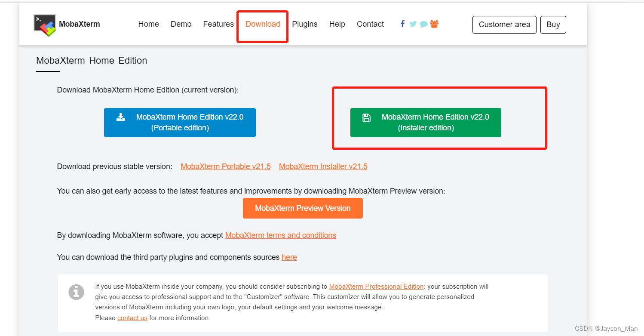Open the Contact page
The image size is (644, 336).
click(370, 24)
